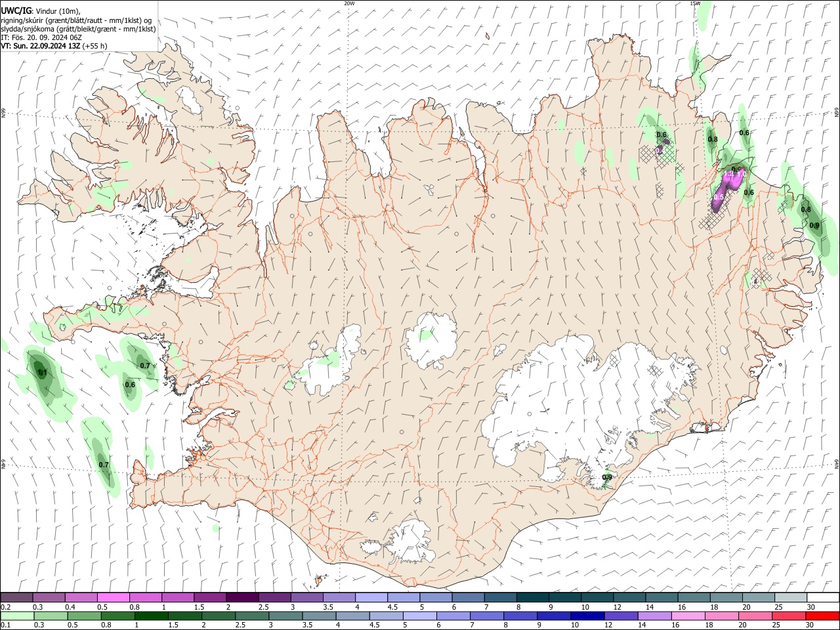The width and height of the screenshot is (840, 630).
Task: Pick the grey-blue 3.5 swatch, bottom scale
Action: tap(319, 616)
